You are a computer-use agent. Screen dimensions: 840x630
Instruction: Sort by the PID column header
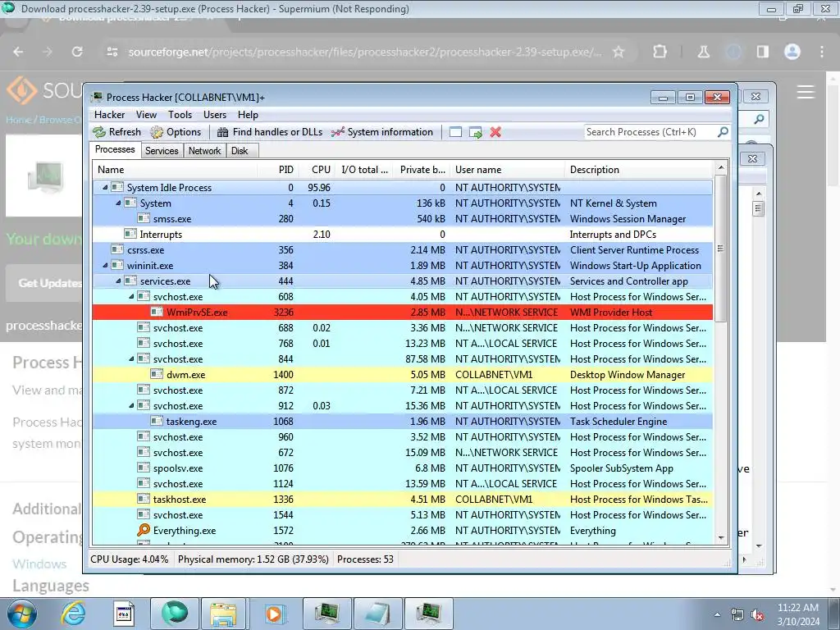pos(279,169)
